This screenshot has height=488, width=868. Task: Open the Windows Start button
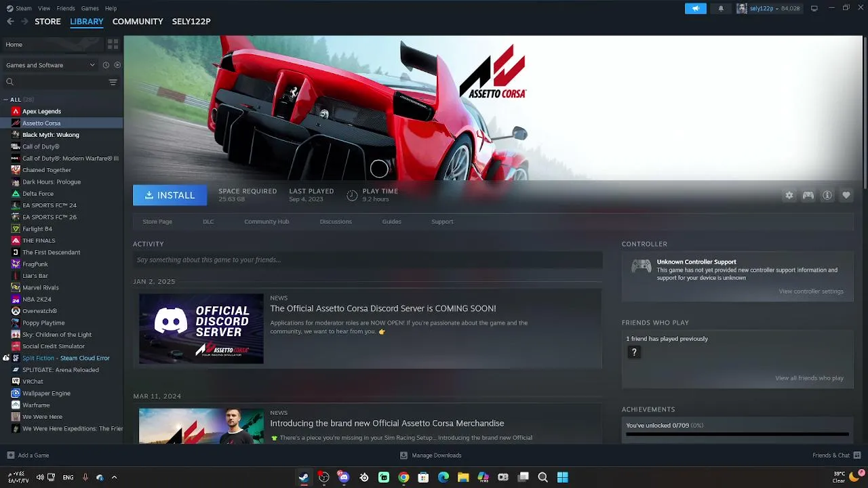pos(563,477)
